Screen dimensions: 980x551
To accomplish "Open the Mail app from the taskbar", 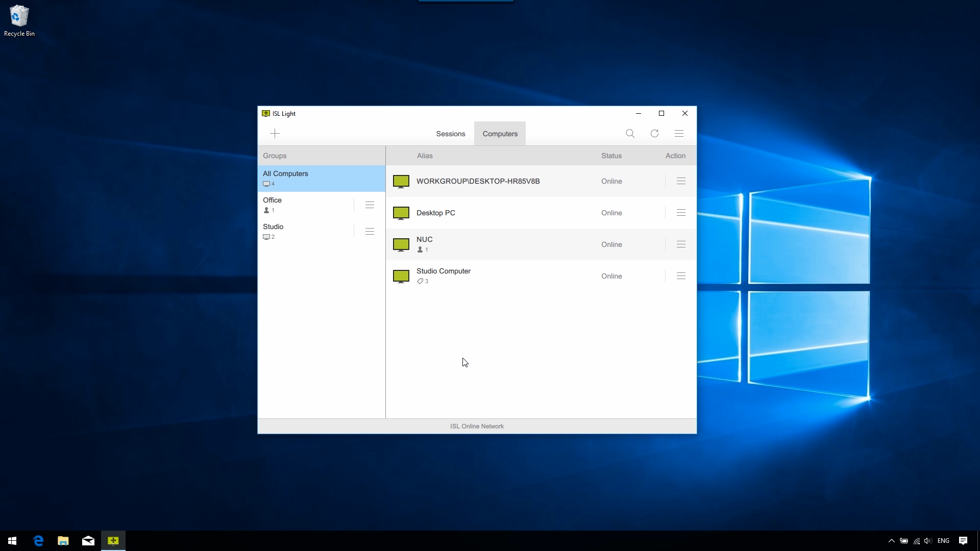I will (x=88, y=541).
